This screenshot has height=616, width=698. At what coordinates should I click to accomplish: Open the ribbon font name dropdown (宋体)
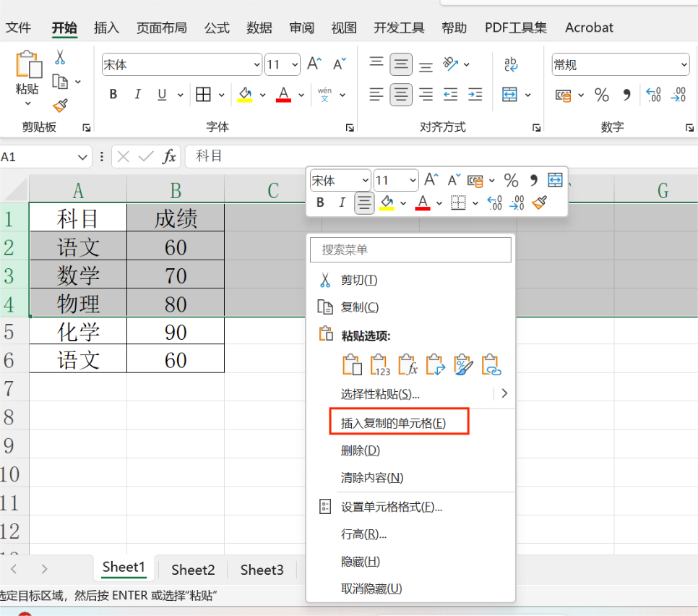tap(257, 64)
